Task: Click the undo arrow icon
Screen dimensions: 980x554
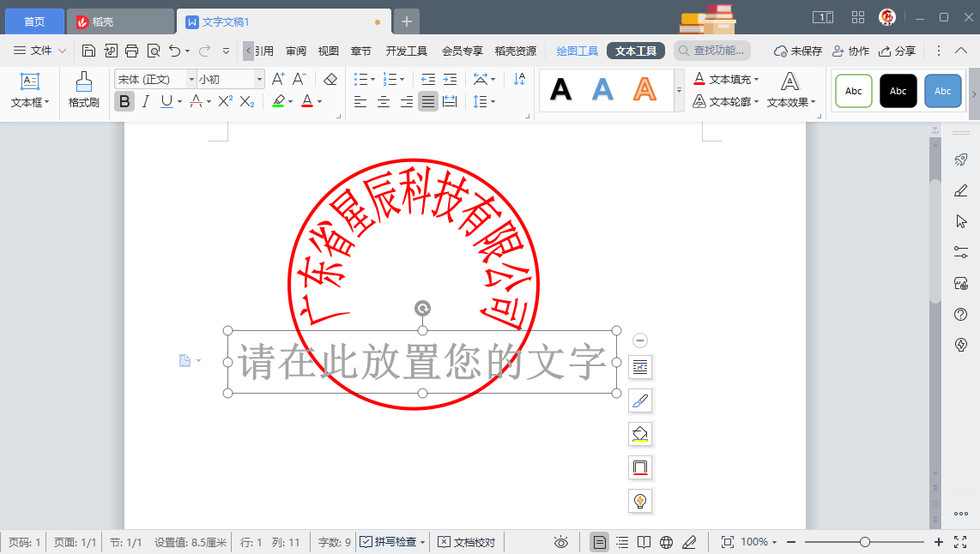Action: click(175, 51)
